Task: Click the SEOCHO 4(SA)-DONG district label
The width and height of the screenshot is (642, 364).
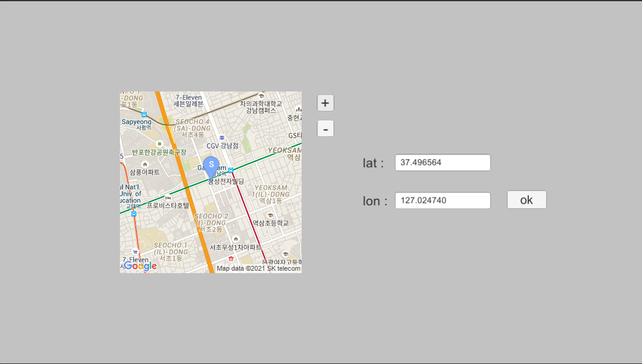Action: tap(193, 128)
